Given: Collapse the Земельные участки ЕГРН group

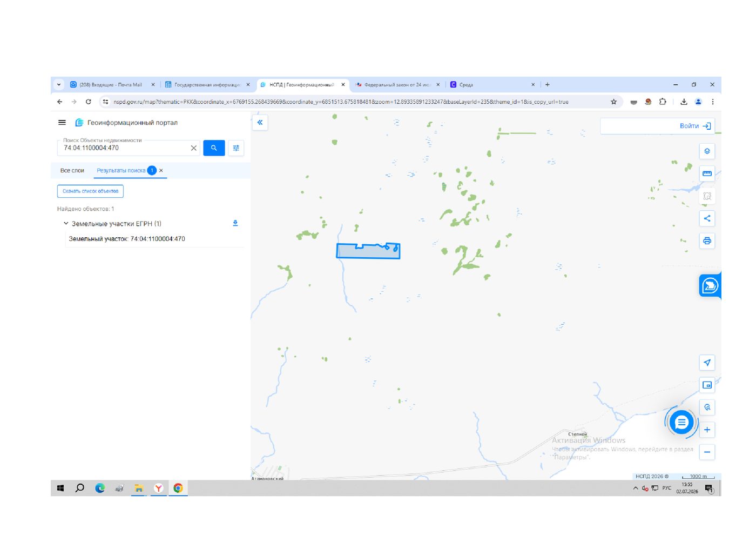Looking at the screenshot, I should (66, 223).
